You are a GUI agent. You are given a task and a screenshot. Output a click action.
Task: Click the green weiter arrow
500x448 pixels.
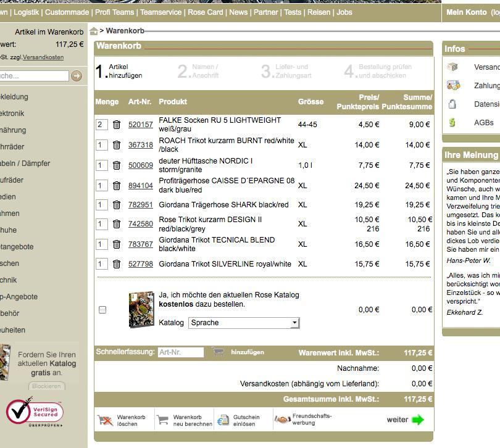[418, 420]
